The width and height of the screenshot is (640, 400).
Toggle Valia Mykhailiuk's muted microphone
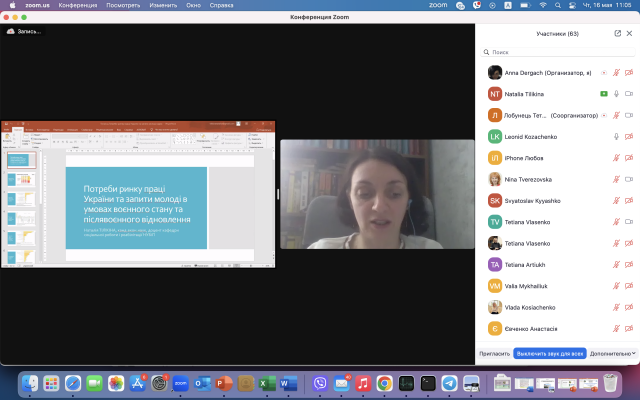click(x=616, y=286)
